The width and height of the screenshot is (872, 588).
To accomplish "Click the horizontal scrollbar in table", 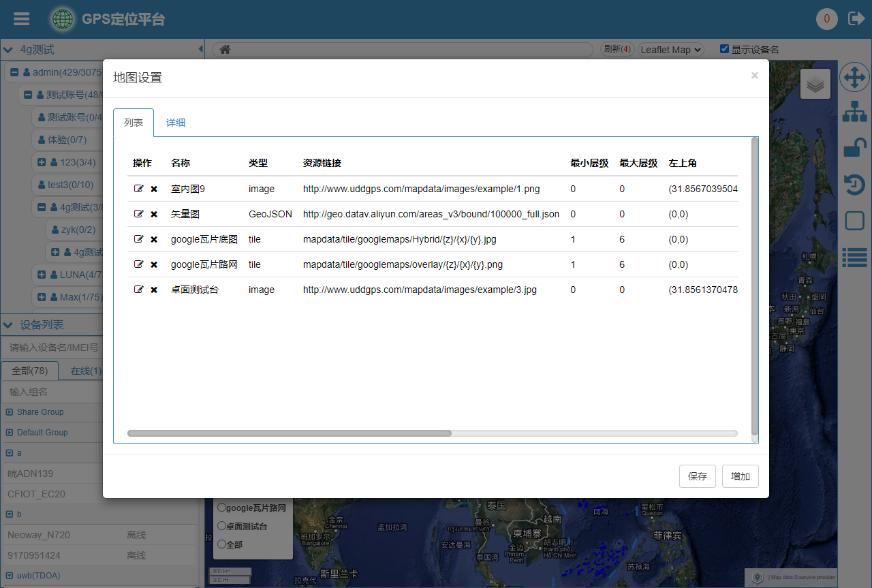I will click(x=290, y=433).
